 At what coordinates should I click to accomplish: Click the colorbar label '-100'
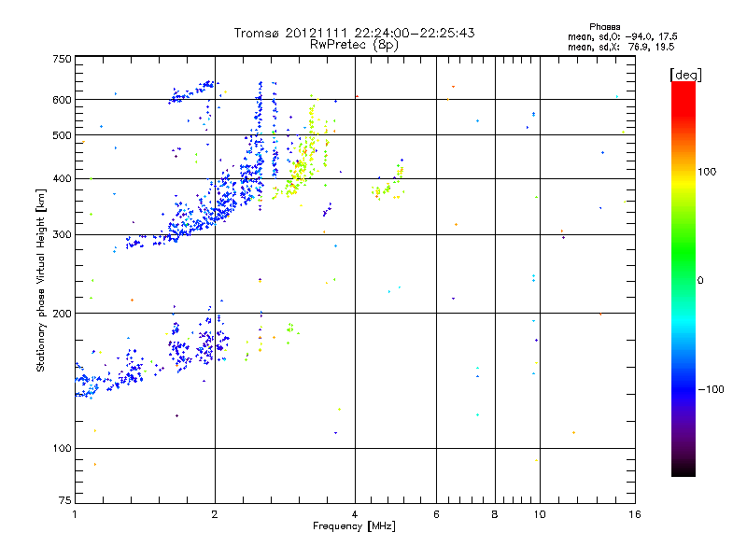coord(712,389)
